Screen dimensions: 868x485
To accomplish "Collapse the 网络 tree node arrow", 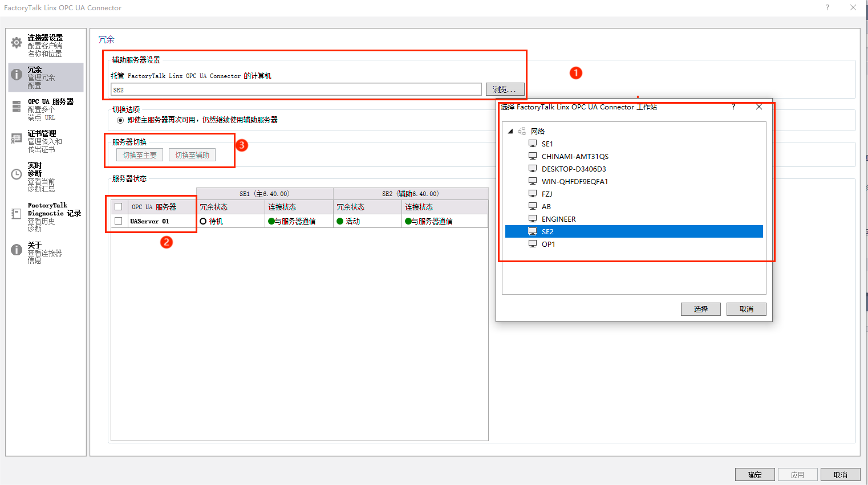I will [510, 131].
